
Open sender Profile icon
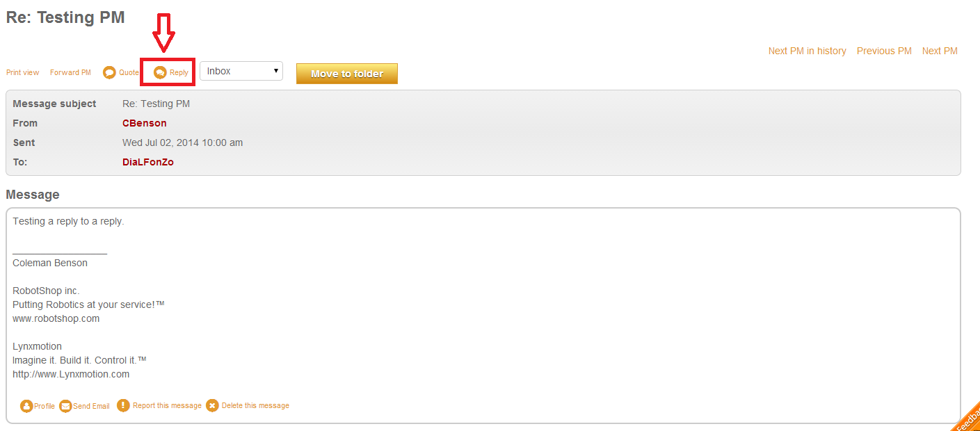[26, 406]
